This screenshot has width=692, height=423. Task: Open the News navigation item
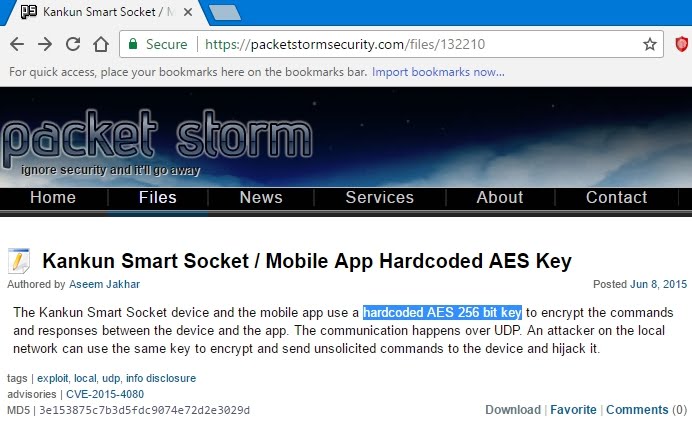click(x=261, y=197)
